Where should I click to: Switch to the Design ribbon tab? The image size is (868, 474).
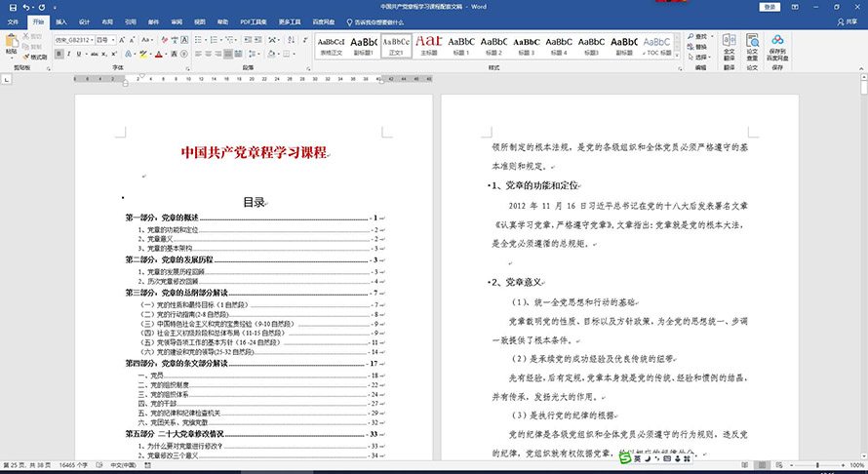tap(84, 22)
